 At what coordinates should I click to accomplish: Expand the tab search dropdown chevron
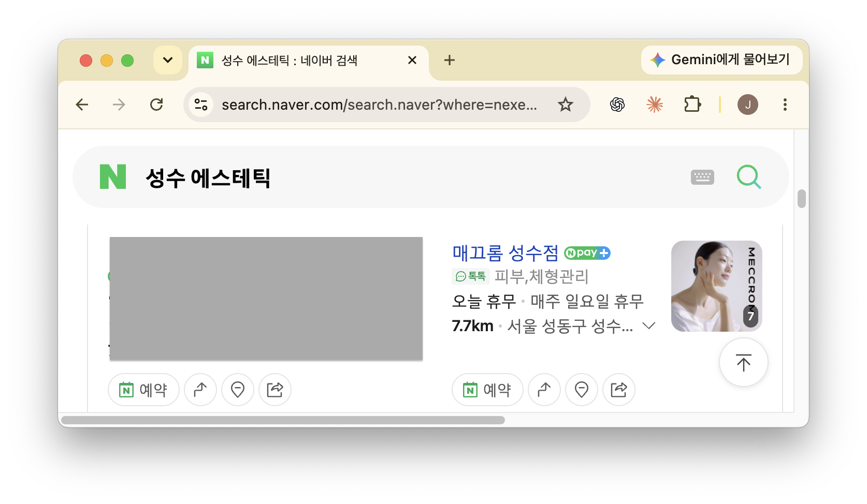pos(168,60)
